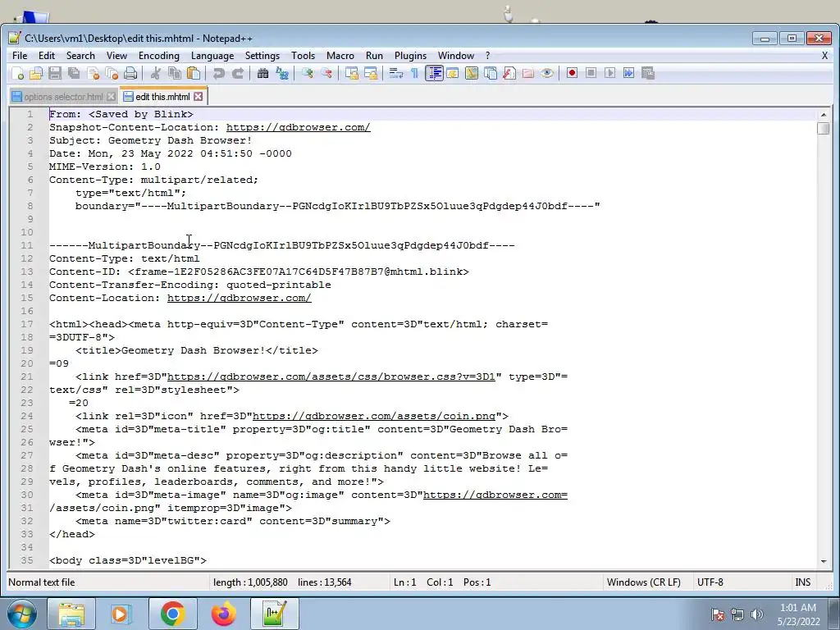Click the Close file toolbar icon
Image resolution: width=840 pixels, height=630 pixels.
coord(93,73)
